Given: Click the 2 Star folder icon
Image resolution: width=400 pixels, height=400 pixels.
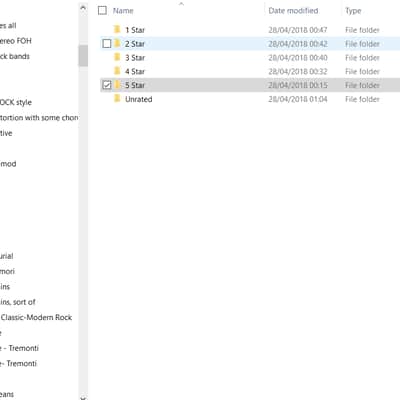Looking at the screenshot, I should click(x=117, y=44).
